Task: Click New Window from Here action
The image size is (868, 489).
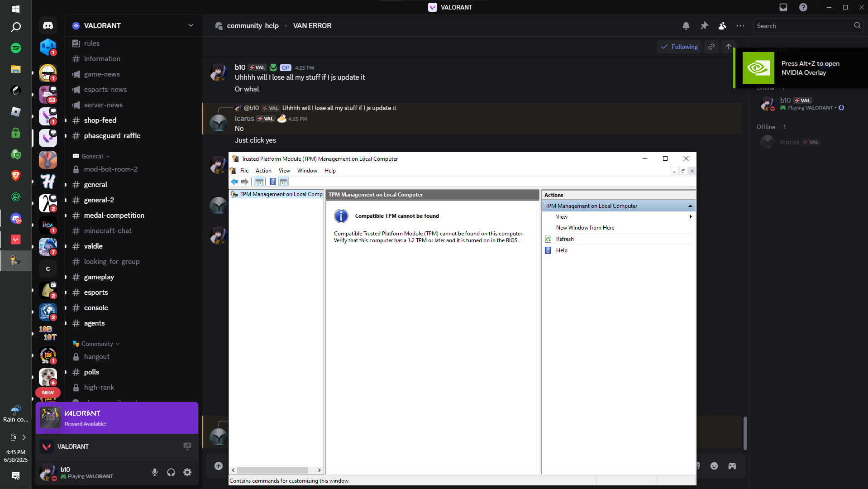Action: (x=585, y=228)
